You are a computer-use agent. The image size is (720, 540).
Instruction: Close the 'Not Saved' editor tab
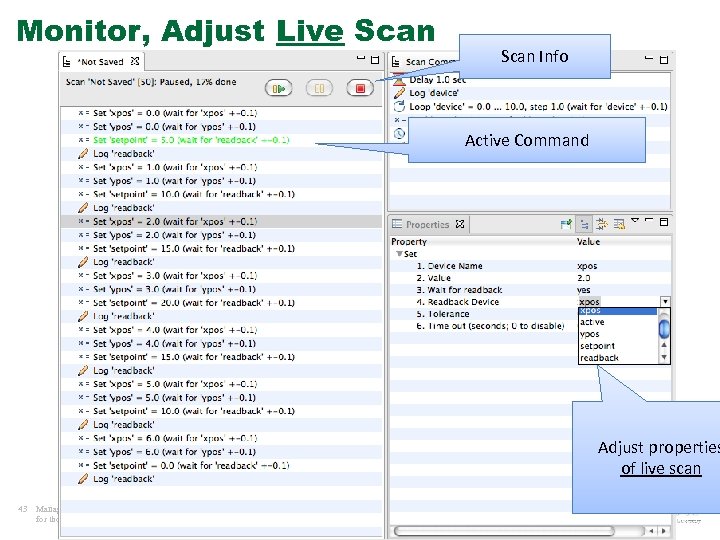[x=135, y=61]
